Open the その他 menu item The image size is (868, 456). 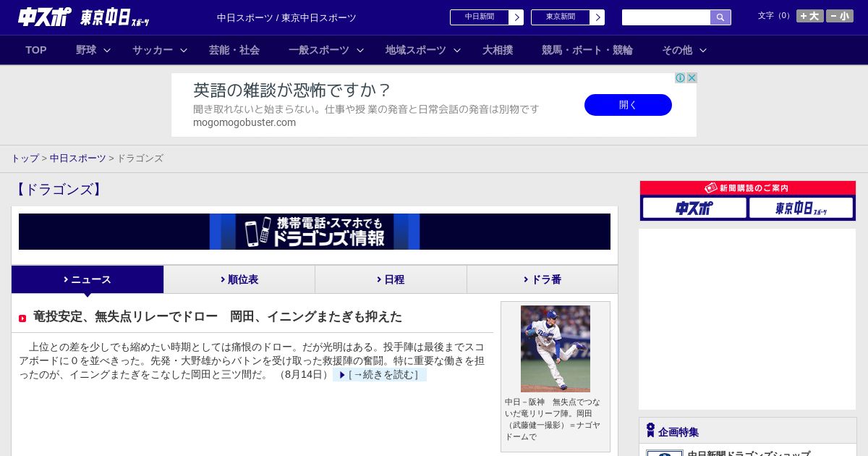click(677, 50)
